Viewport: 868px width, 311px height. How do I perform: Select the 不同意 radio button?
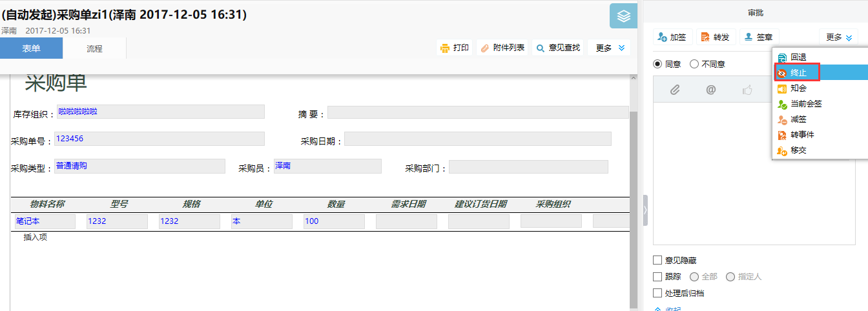(x=694, y=64)
